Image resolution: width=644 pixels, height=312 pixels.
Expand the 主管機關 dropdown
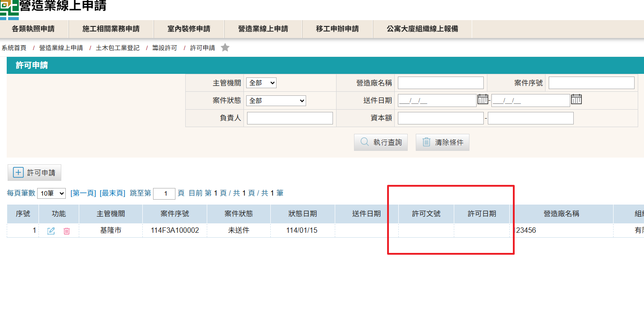261,83
